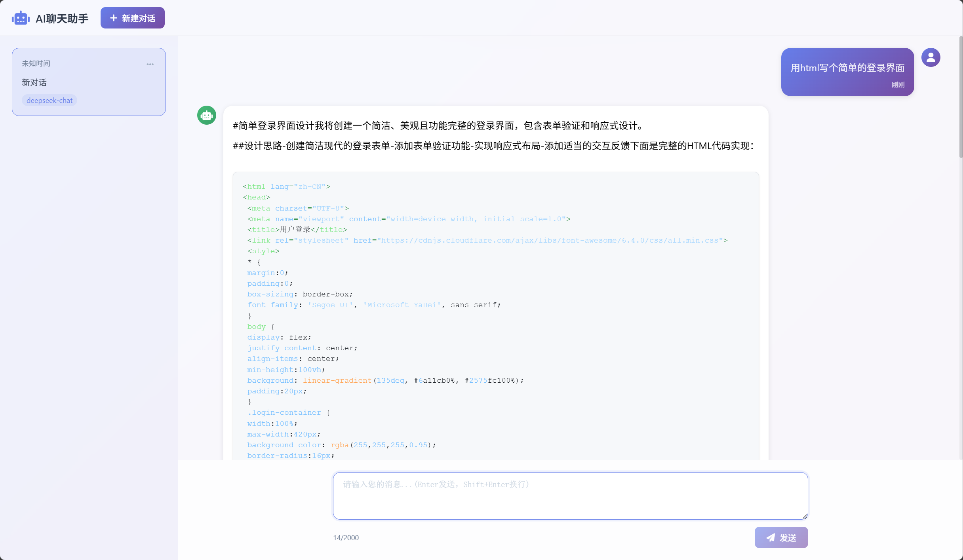The image size is (963, 560).
Task: Click the purple user avatar icon
Action: (931, 58)
